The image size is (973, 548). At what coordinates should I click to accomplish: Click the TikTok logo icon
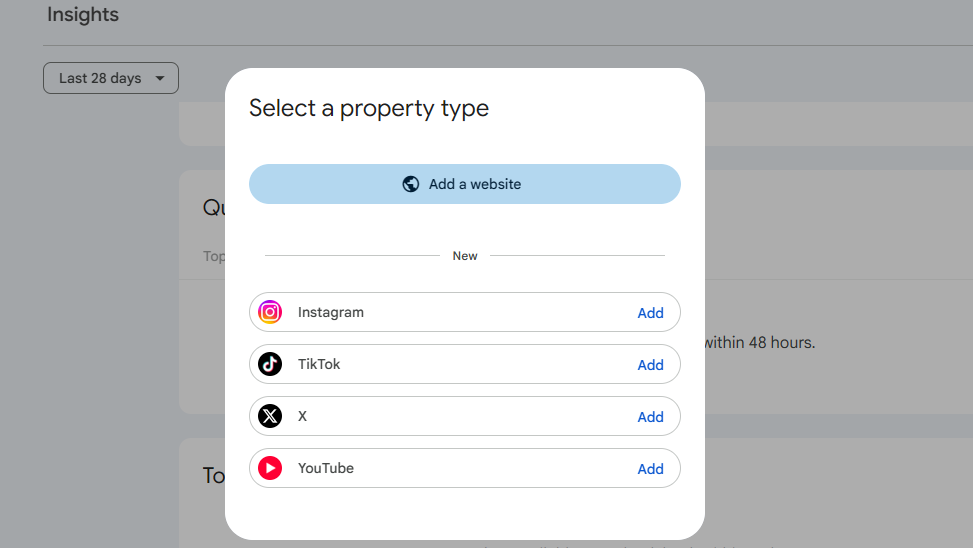pos(270,364)
